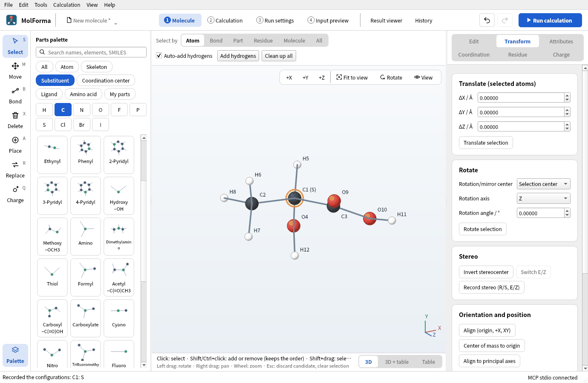Image resolution: width=588 pixels, height=383 pixels.
Task: Select the N element filter
Action: (x=82, y=110)
